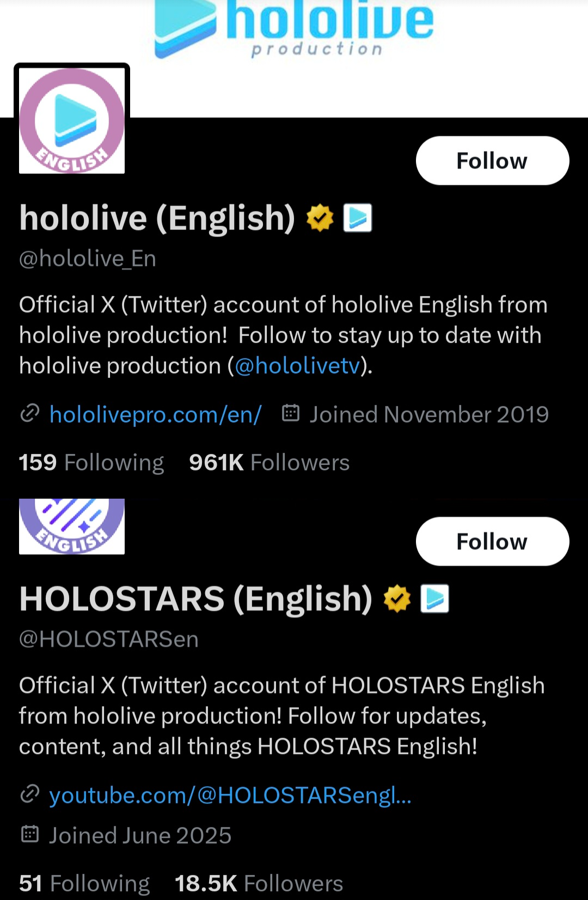
Task: Follow the hololive (English) account
Action: 492,161
